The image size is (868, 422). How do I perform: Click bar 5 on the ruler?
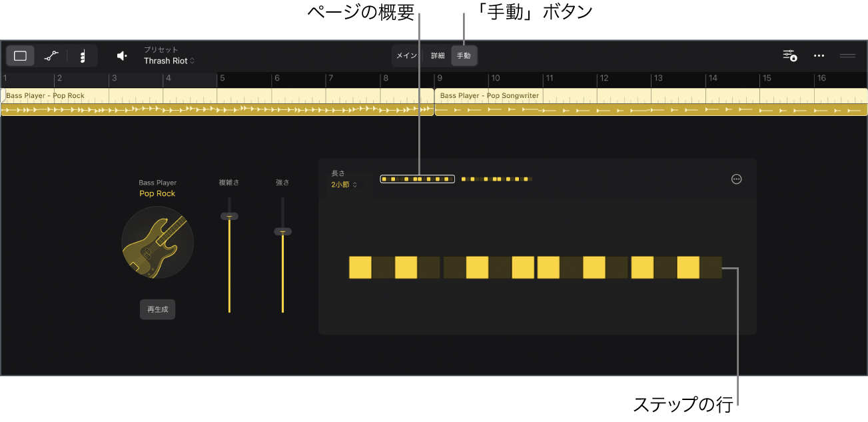(x=222, y=78)
